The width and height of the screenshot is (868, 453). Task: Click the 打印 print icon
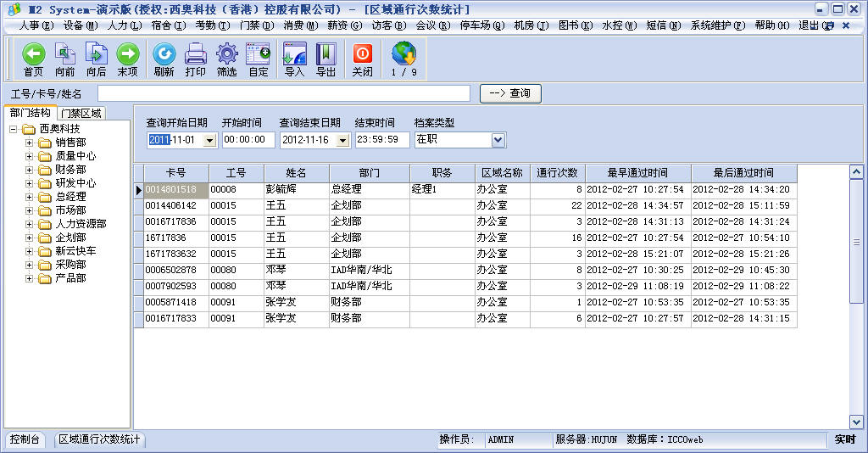click(x=196, y=58)
